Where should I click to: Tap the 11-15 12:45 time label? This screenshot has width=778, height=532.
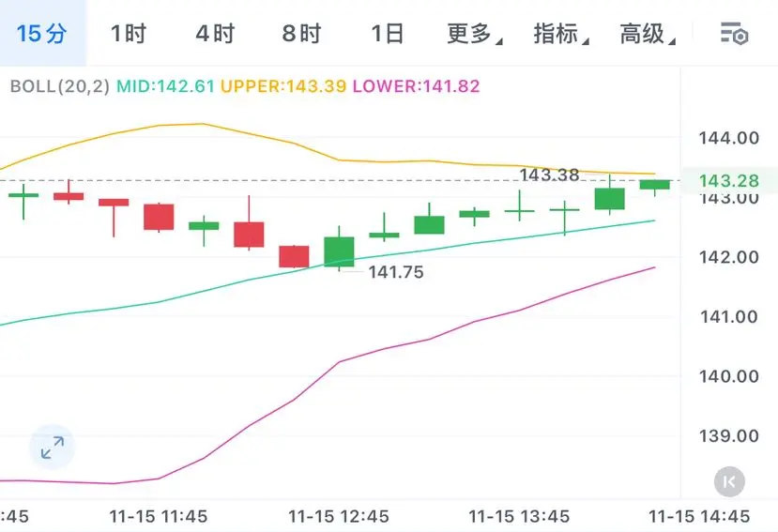[339, 517]
